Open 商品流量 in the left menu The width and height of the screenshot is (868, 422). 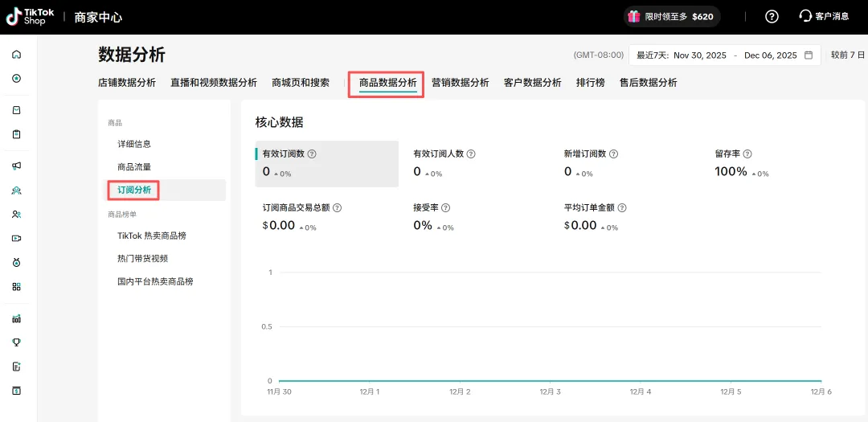tap(134, 167)
